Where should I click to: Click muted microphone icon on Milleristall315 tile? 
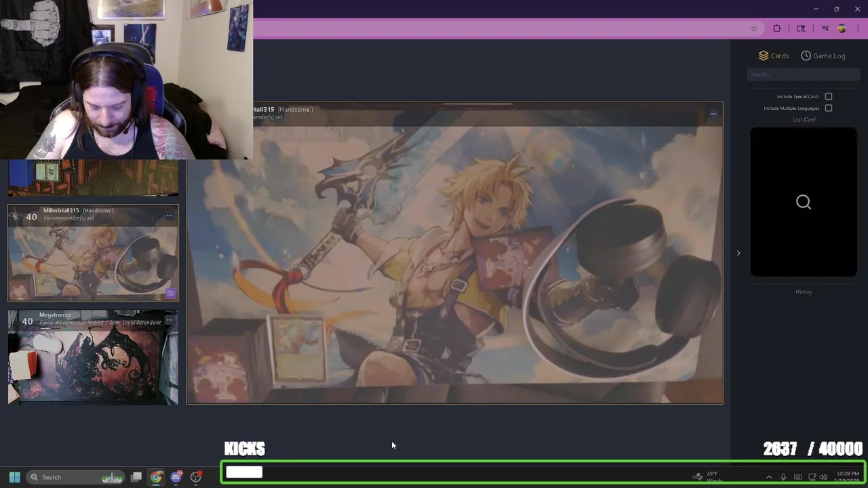[16, 216]
